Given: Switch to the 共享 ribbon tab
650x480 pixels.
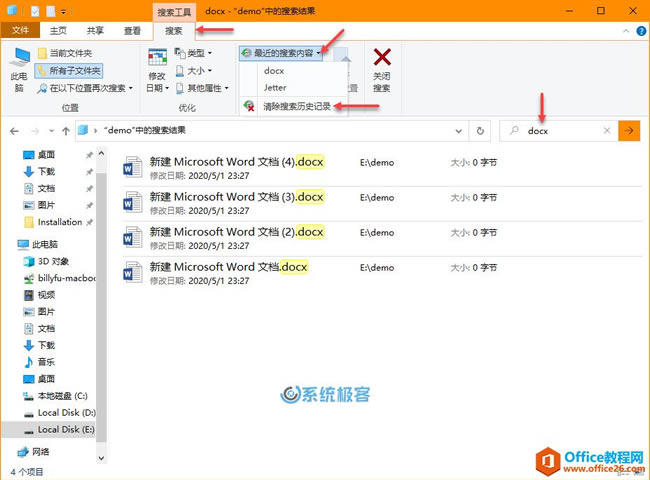Looking at the screenshot, I should click(x=95, y=30).
